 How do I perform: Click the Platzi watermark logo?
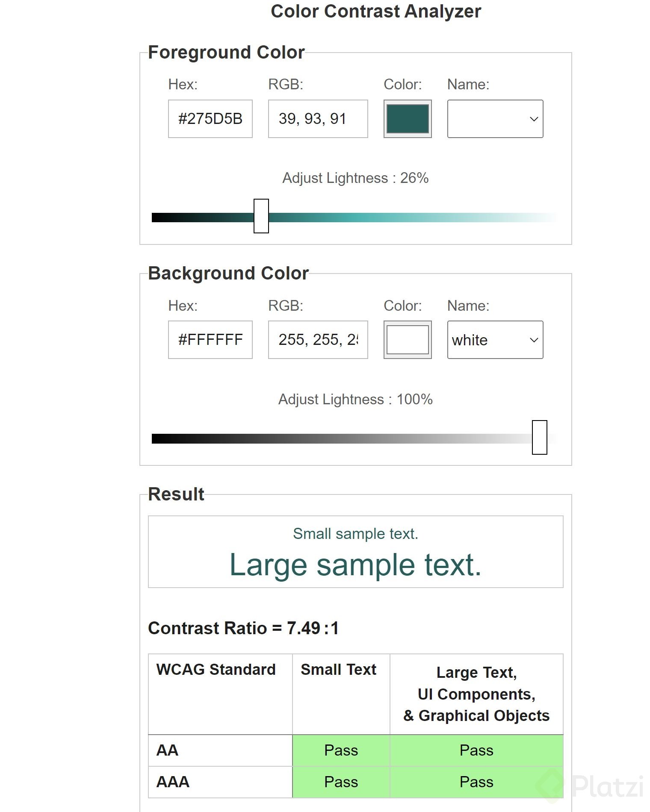(x=590, y=786)
